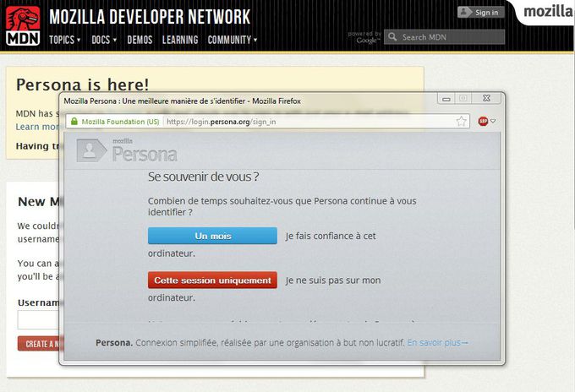Choose Cette session uniquement button
This screenshot has height=392, width=575.
tap(213, 280)
